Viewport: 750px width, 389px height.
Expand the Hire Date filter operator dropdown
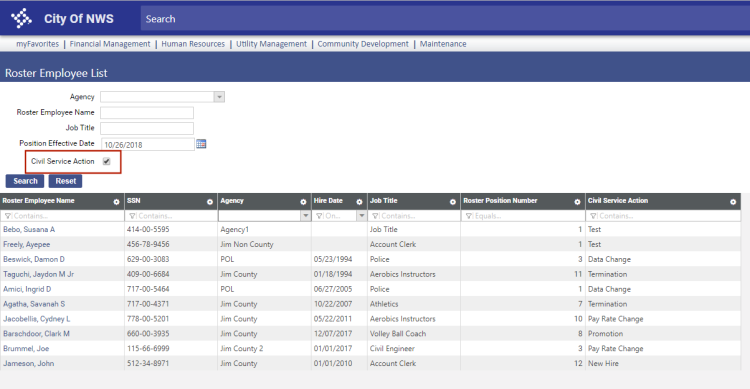click(x=362, y=216)
